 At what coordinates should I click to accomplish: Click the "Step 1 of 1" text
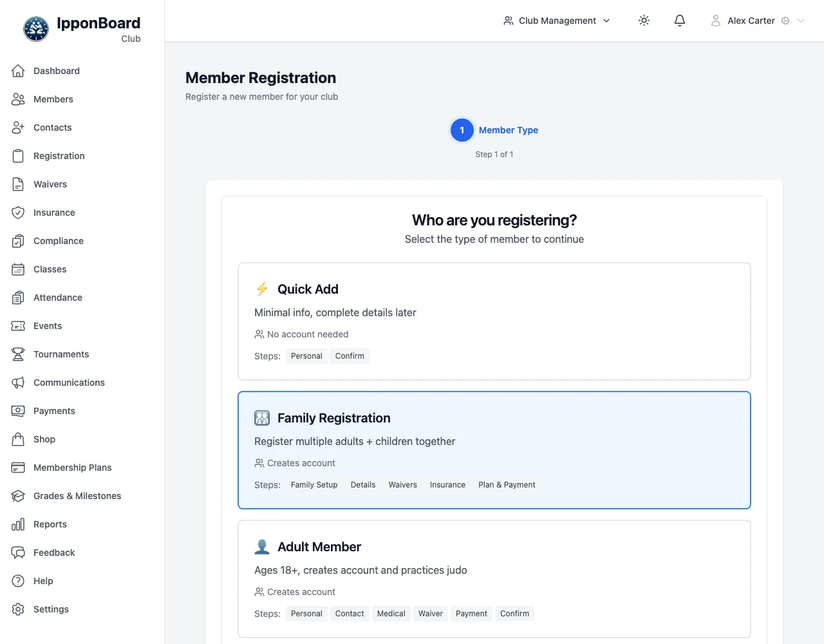click(494, 155)
